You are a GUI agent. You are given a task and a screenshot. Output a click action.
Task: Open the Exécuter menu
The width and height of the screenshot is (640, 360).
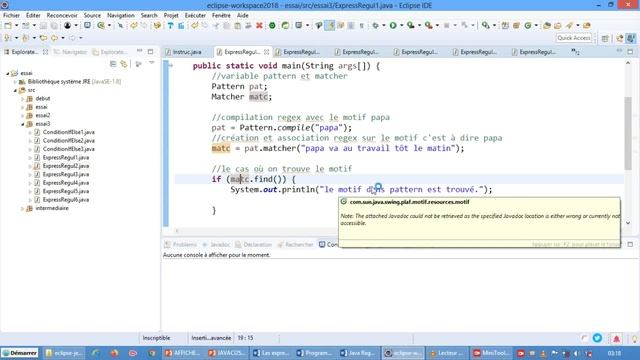195,15
